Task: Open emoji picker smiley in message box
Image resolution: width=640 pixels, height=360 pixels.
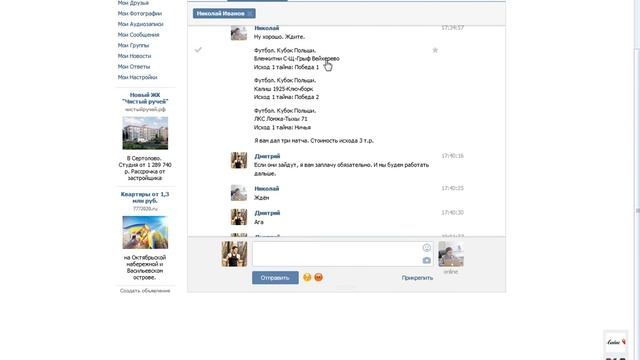Action: coord(427,248)
